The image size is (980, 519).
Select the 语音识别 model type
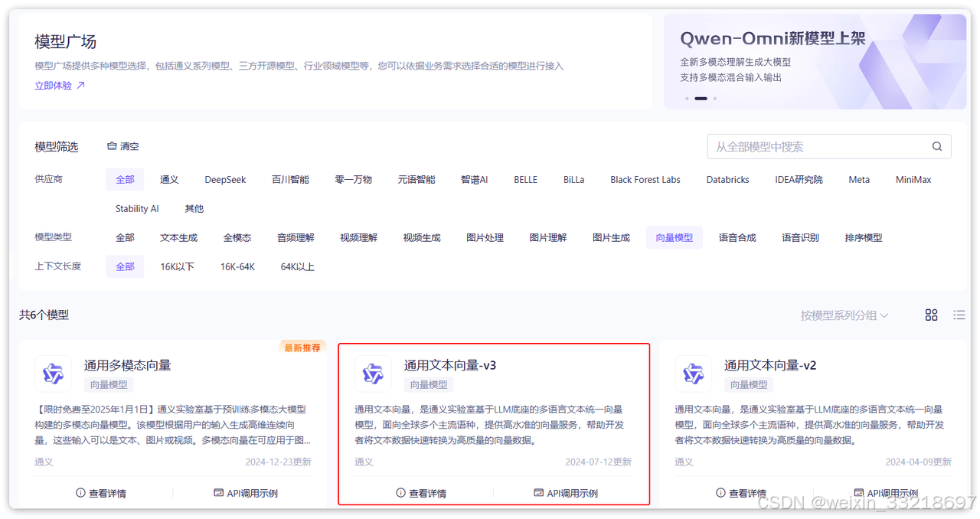(x=800, y=237)
